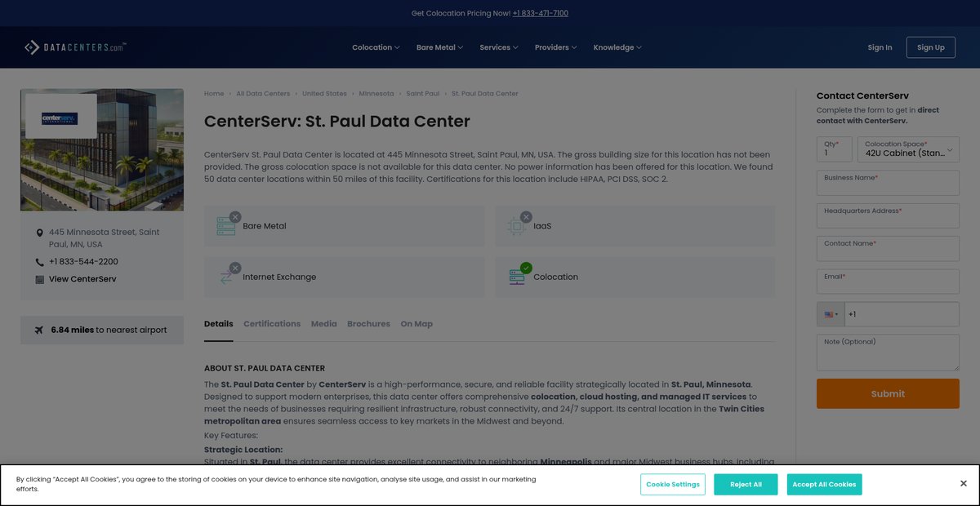Click the Colocation rack icon with checkmark
This screenshot has width=980, height=506.
click(517, 277)
